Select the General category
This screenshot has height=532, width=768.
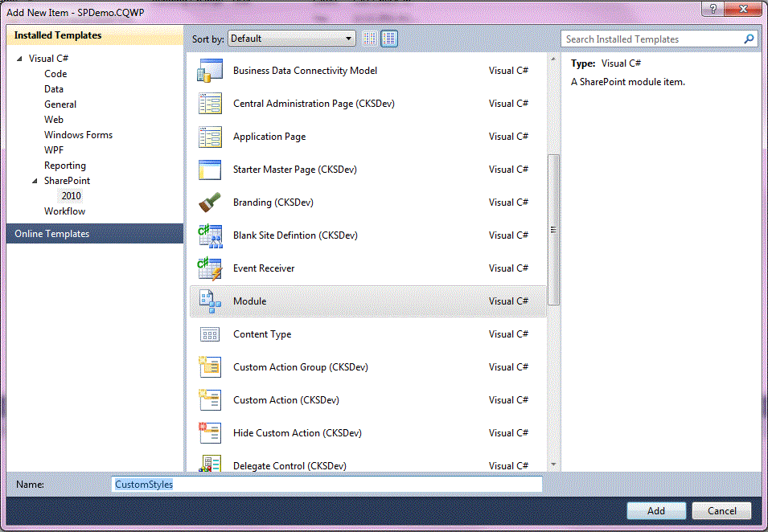coord(60,104)
